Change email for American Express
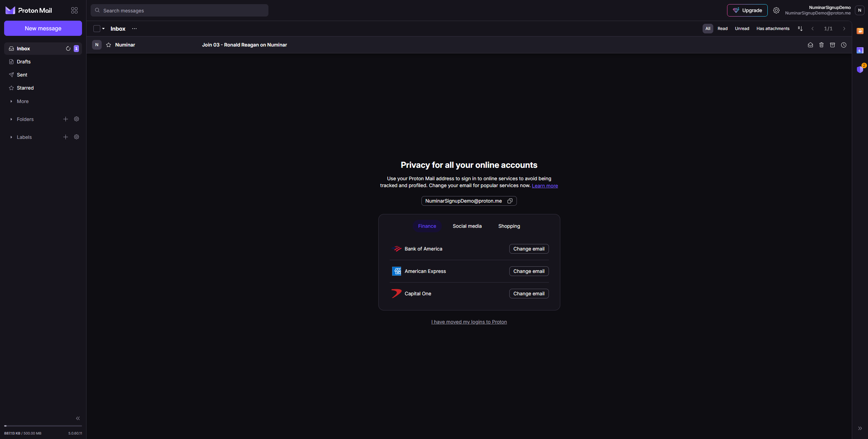This screenshot has height=439, width=868. pos(529,271)
